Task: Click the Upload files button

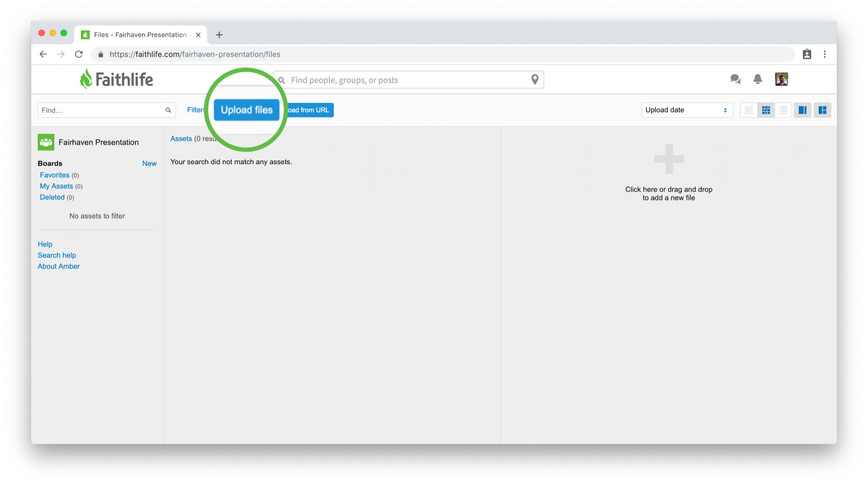Action: coord(247,110)
